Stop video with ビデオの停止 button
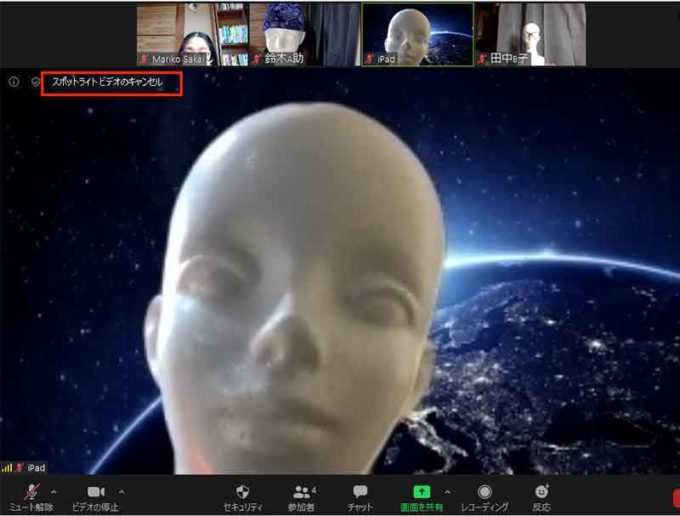Image resolution: width=680 pixels, height=516 pixels. (x=95, y=498)
